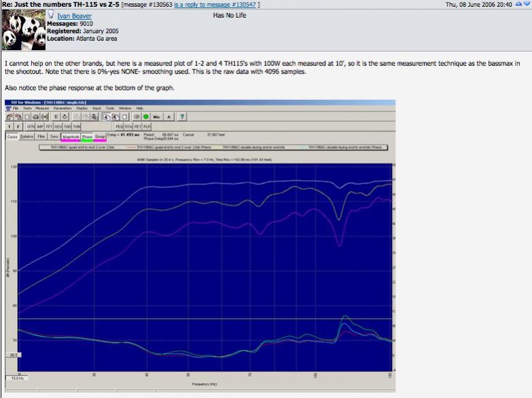Open the Tests menu in TEF

27,108
